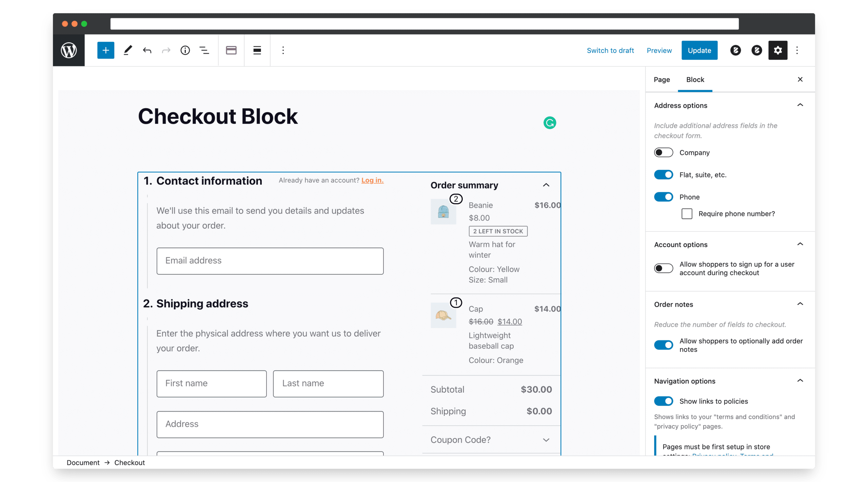Disable the optional order notes toggle
The width and height of the screenshot is (868, 482).
[x=664, y=345]
